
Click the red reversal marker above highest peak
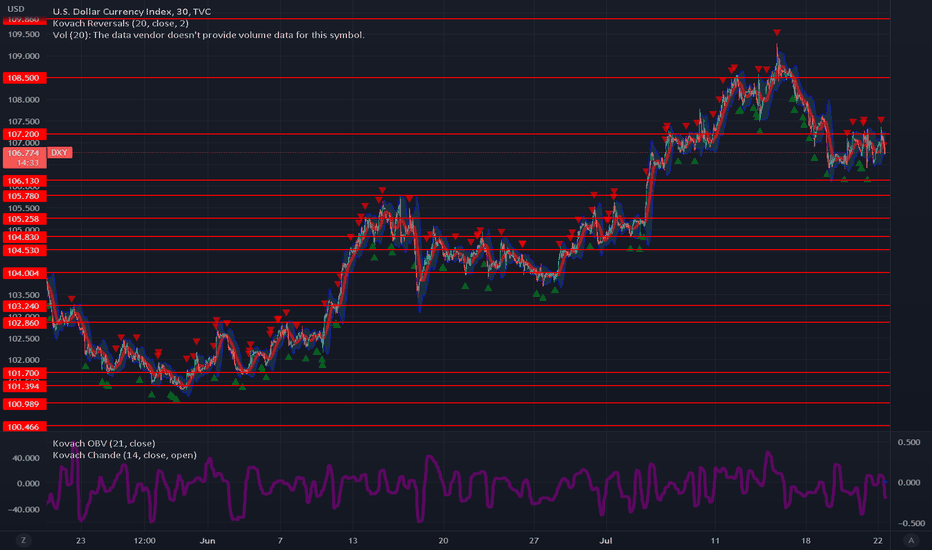click(x=777, y=32)
